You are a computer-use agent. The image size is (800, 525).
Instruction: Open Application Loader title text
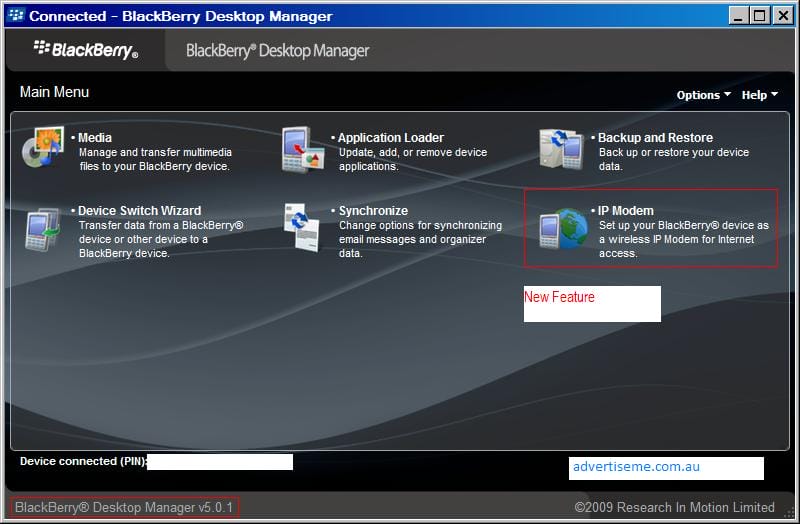[390, 138]
